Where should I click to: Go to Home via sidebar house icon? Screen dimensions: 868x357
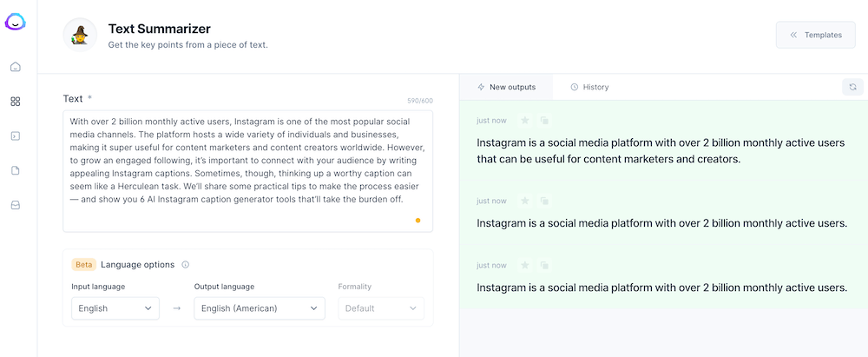(x=16, y=67)
